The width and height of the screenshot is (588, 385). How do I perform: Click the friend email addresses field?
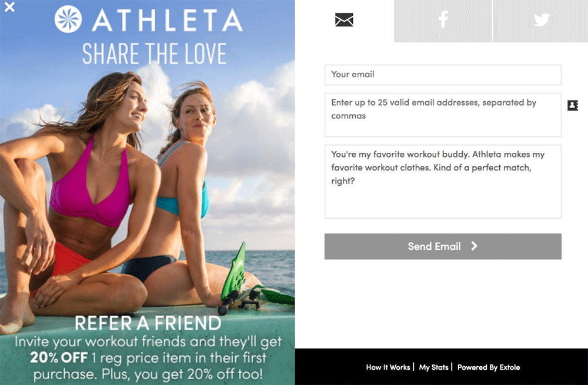pyautogui.click(x=443, y=115)
